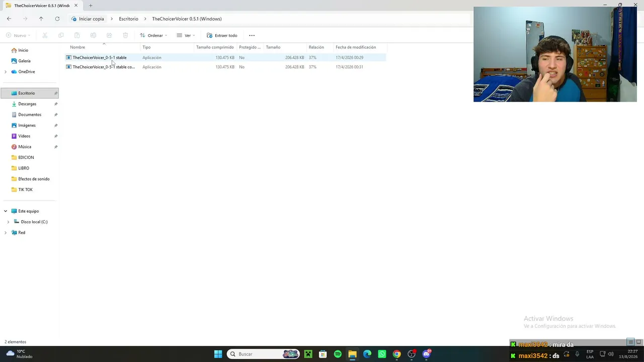The image size is (644, 362).
Task: Expand the Red network node
Action: [x=6, y=233]
